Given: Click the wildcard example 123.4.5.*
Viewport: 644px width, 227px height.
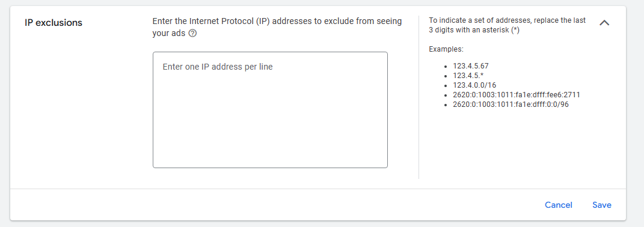Looking at the screenshot, I should click(468, 76).
